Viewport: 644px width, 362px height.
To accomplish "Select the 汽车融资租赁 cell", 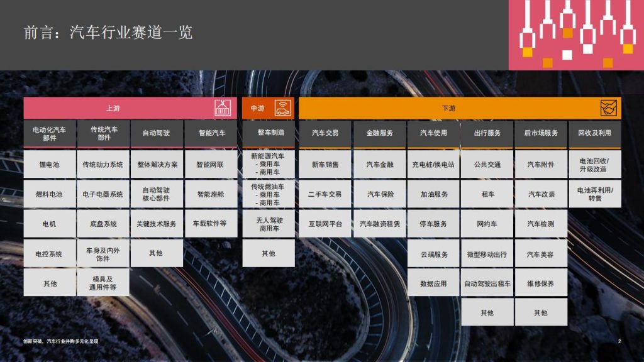I will click(379, 224).
